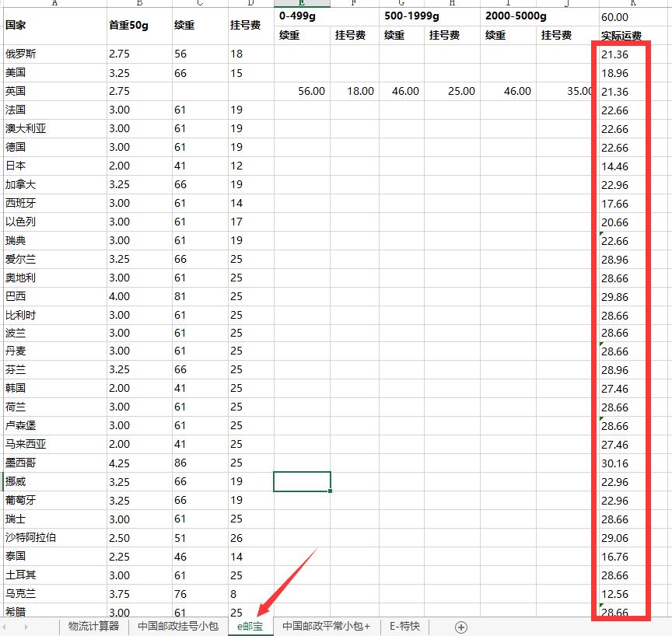Switch to the 物流计算器 sheet tab
This screenshot has width=672, height=636.
coord(93,627)
